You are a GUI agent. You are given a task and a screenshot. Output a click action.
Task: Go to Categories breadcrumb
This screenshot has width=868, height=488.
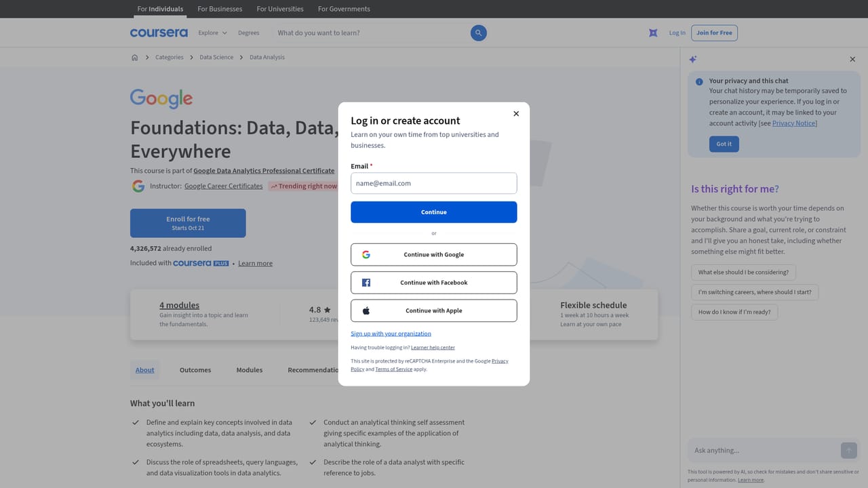[x=169, y=58]
